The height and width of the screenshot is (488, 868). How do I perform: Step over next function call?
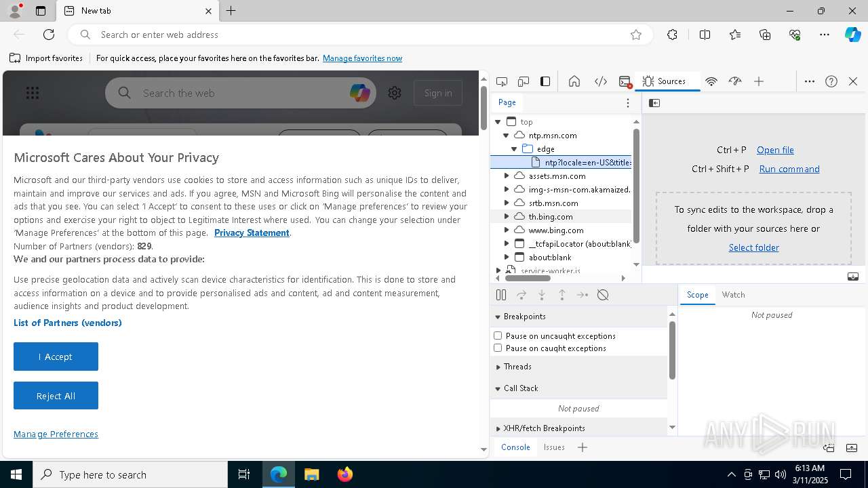pos(521,295)
